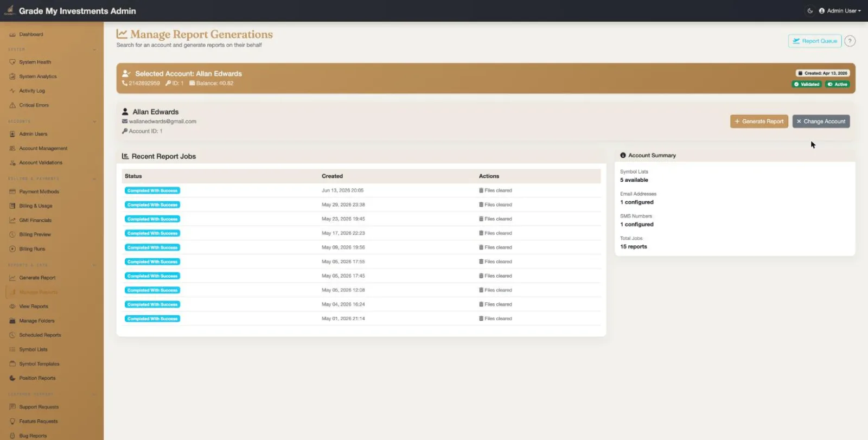
Task: Open the Manage Reports menu item
Action: coord(38,292)
